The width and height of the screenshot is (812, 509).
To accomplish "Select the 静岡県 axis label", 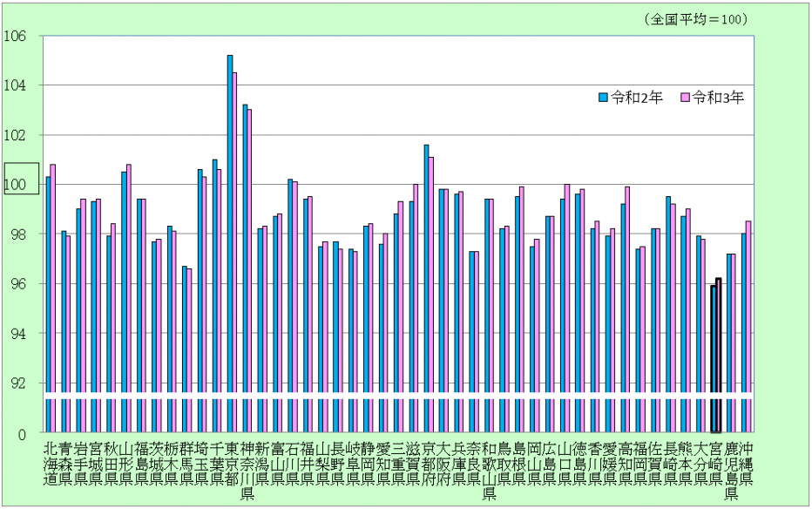I will coord(368,464).
